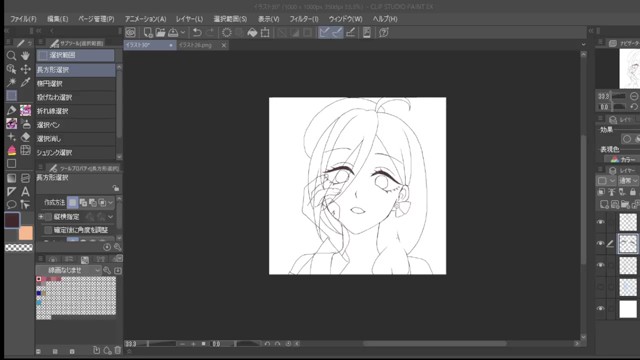The width and height of the screenshot is (640, 360).
Task: Open the 縦横指定 dropdown arrow
Action: tap(111, 217)
